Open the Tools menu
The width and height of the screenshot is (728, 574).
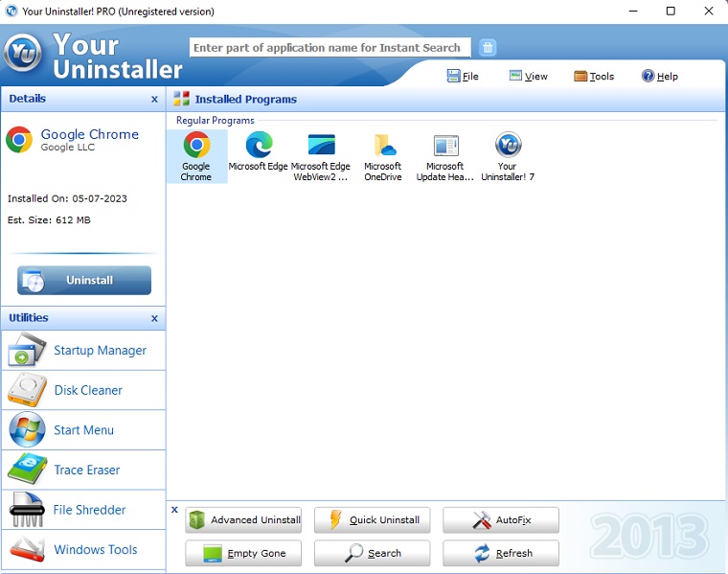594,77
